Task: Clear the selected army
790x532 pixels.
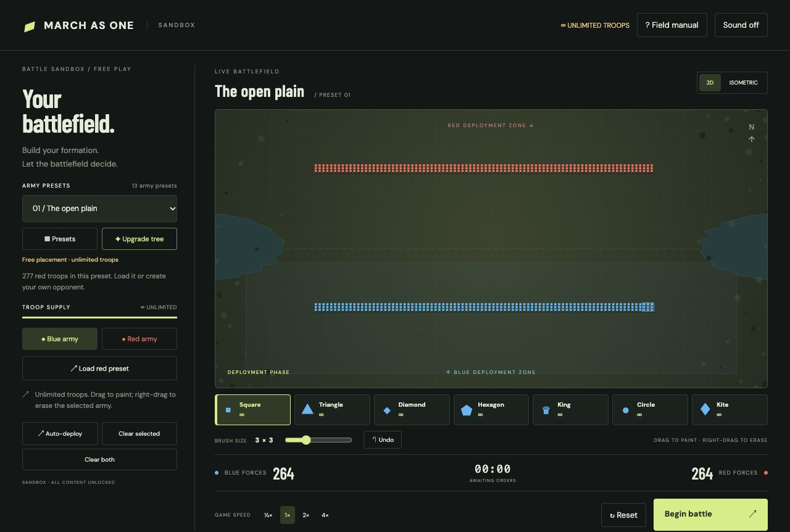Action: click(139, 433)
